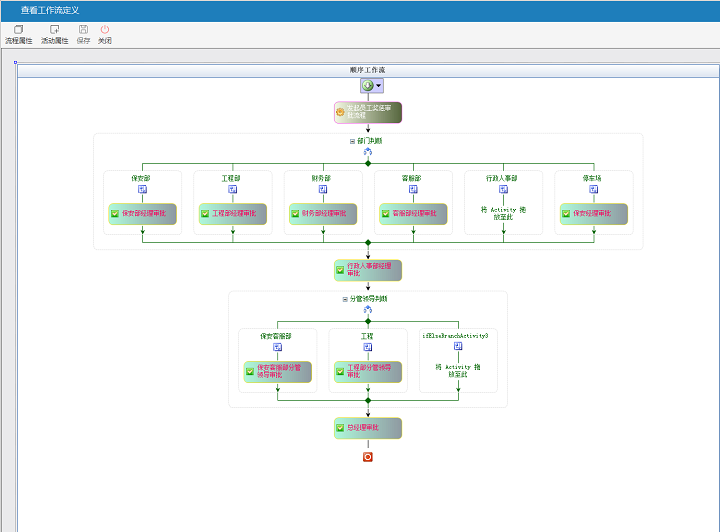Viewport: 720px width, 532px height.
Task: Click the branch icon under 保安客服部
Action: click(x=278, y=347)
